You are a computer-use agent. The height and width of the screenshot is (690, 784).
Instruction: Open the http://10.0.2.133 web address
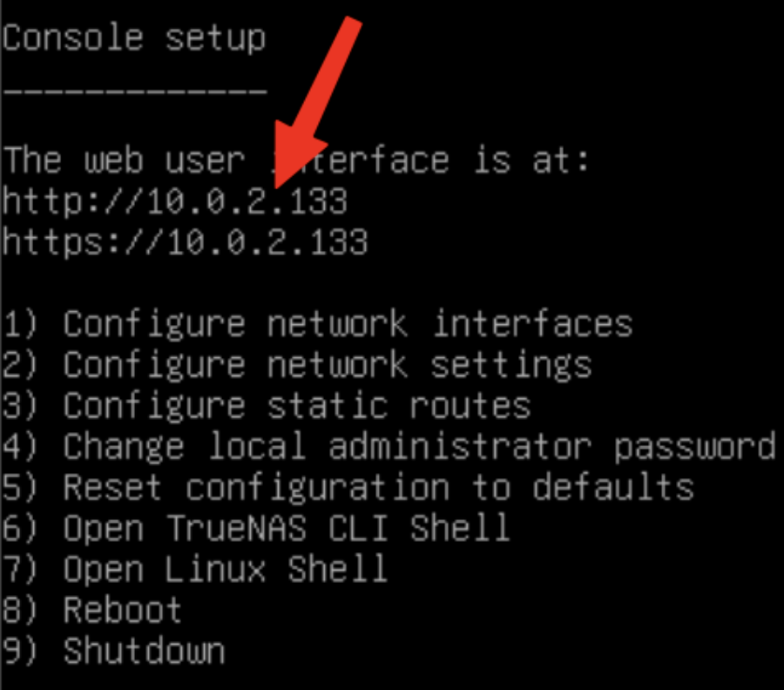174,202
